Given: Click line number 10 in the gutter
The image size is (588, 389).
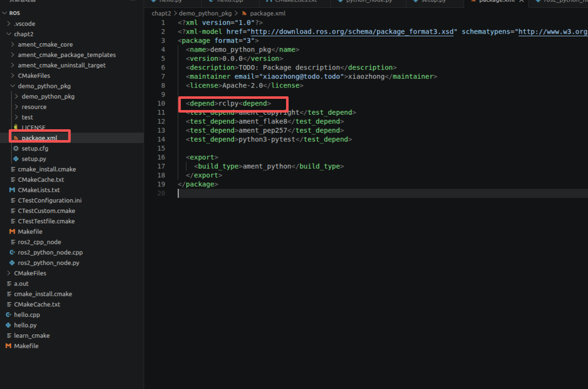Looking at the screenshot, I should point(161,103).
